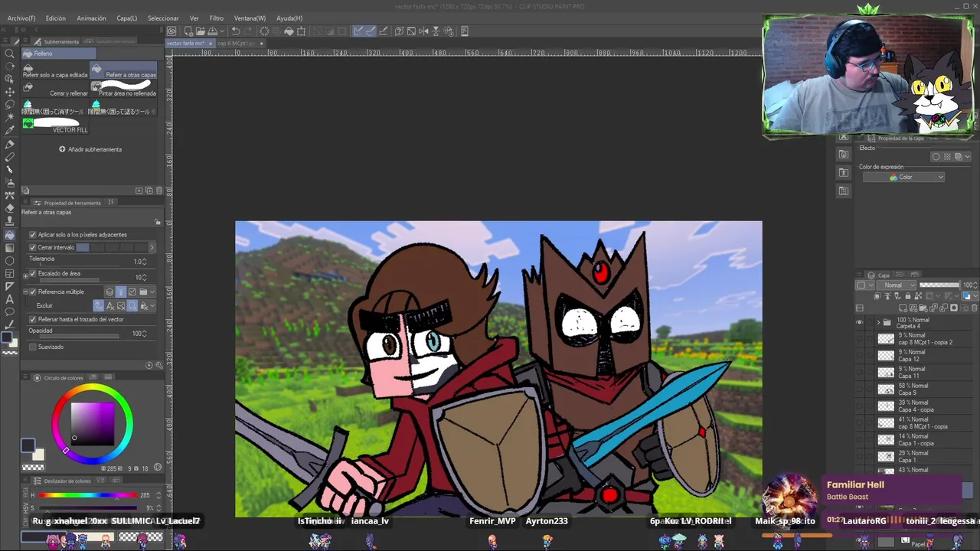The image size is (980, 551).
Task: Toggle 'Cerrar intervalo' checkbox
Action: click(32, 248)
